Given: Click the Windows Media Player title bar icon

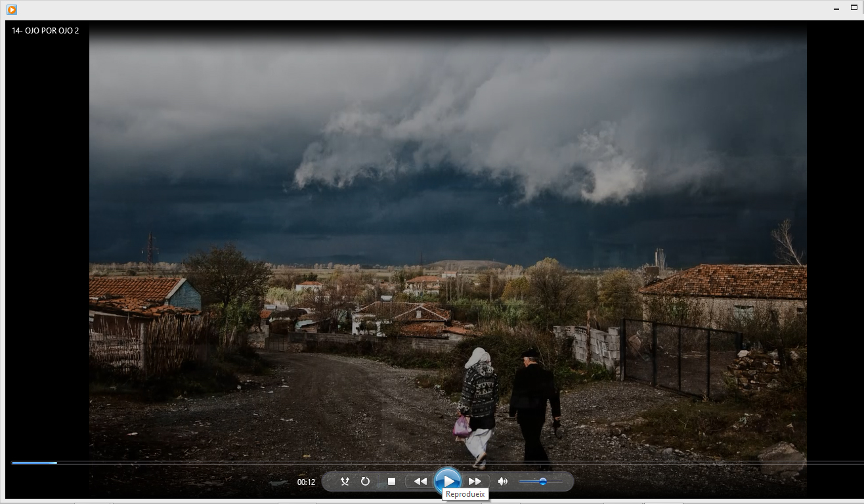Looking at the screenshot, I should (12, 10).
